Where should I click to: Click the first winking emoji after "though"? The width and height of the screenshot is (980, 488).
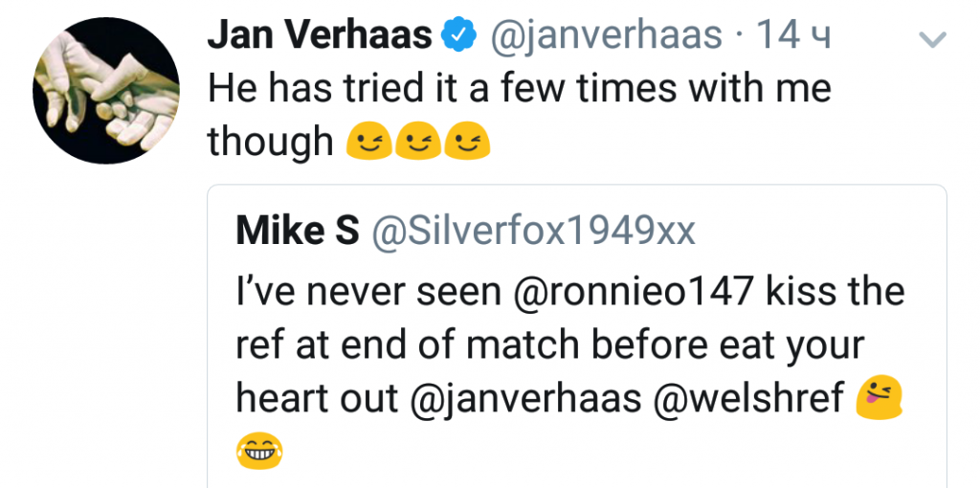tap(364, 143)
